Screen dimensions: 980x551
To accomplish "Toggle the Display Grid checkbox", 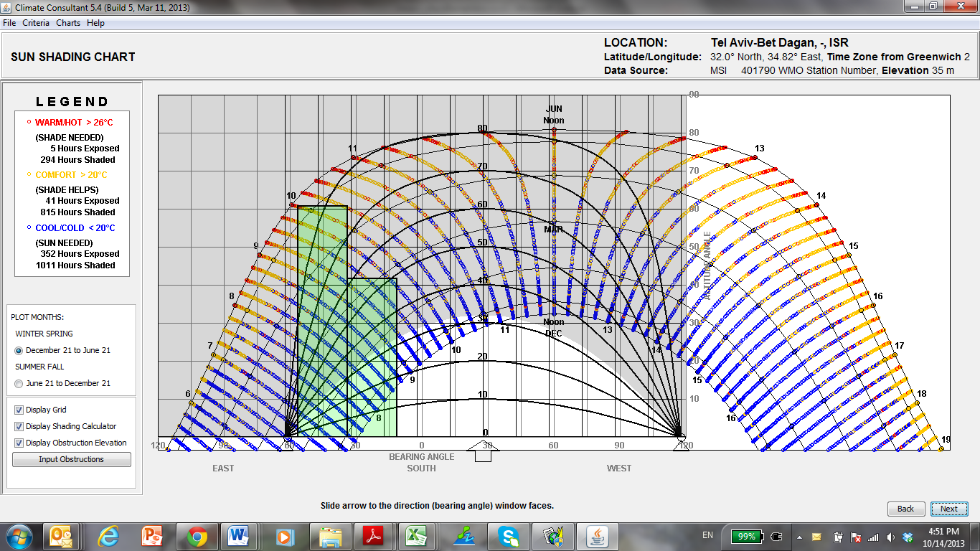I will pyautogui.click(x=19, y=410).
